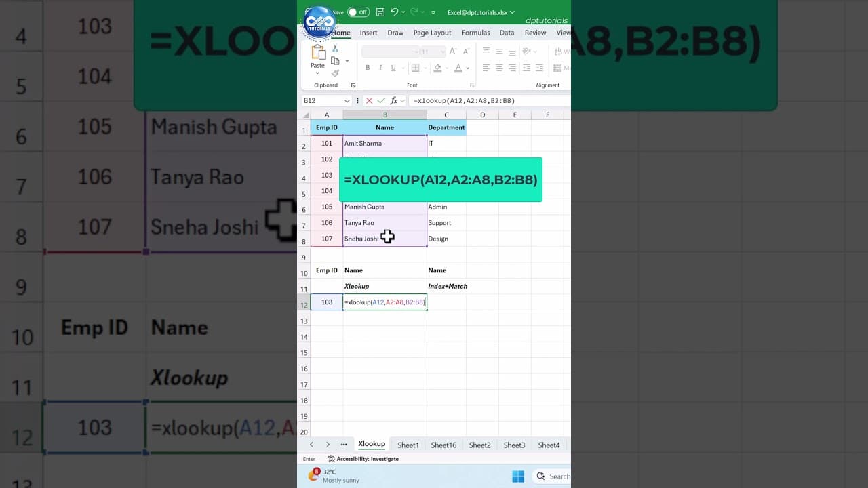Click the Cut scissors icon

[335, 49]
